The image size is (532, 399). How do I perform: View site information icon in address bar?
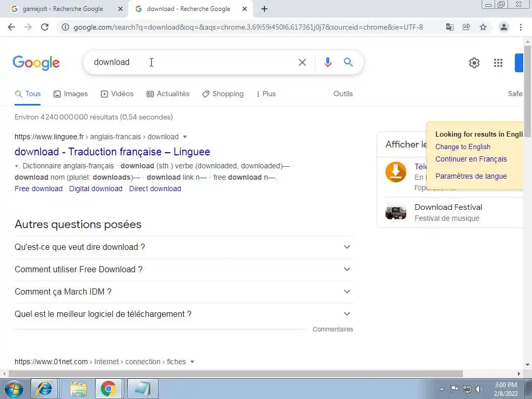tap(65, 27)
